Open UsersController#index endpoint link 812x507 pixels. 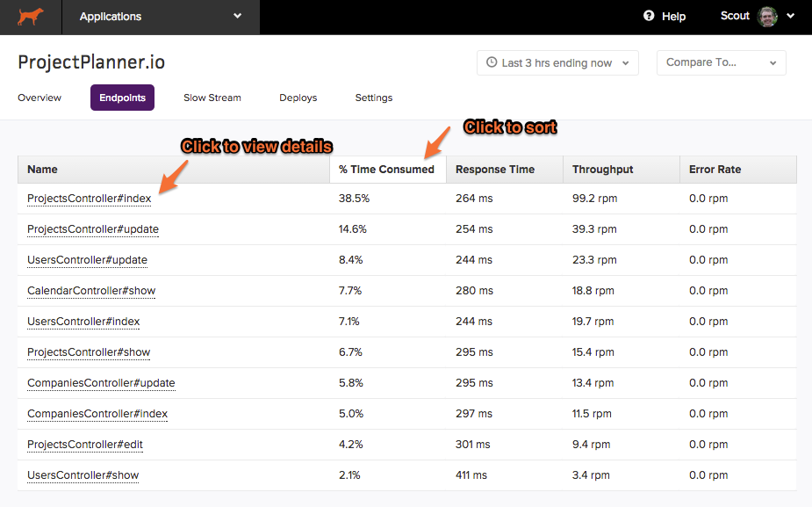[83, 322]
